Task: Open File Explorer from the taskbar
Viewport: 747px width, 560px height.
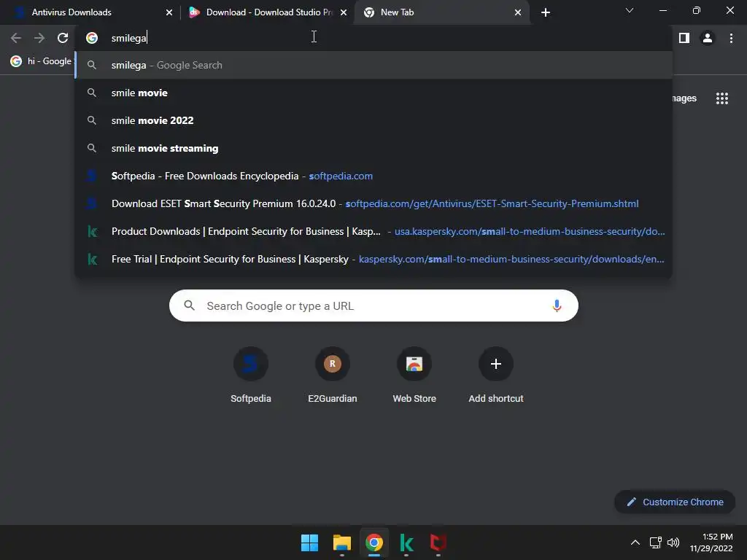Action: (342, 542)
